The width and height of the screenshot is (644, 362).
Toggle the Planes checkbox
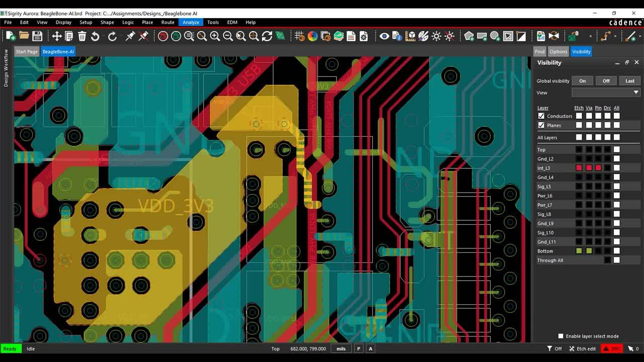(x=541, y=125)
